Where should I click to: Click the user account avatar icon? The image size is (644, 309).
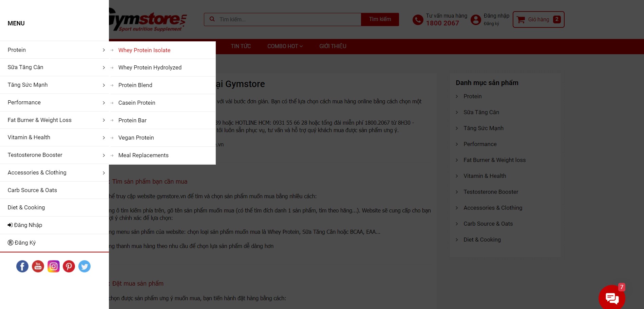click(476, 20)
